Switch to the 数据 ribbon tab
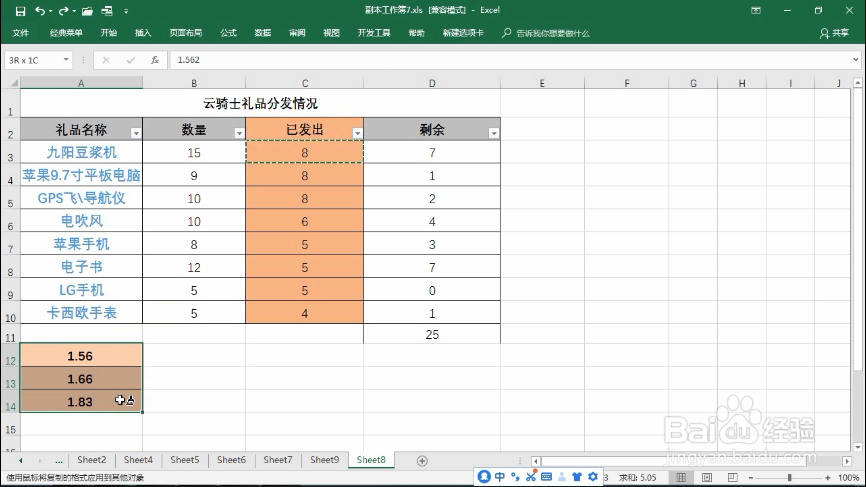Screen dimensions: 866x487 point(263,33)
